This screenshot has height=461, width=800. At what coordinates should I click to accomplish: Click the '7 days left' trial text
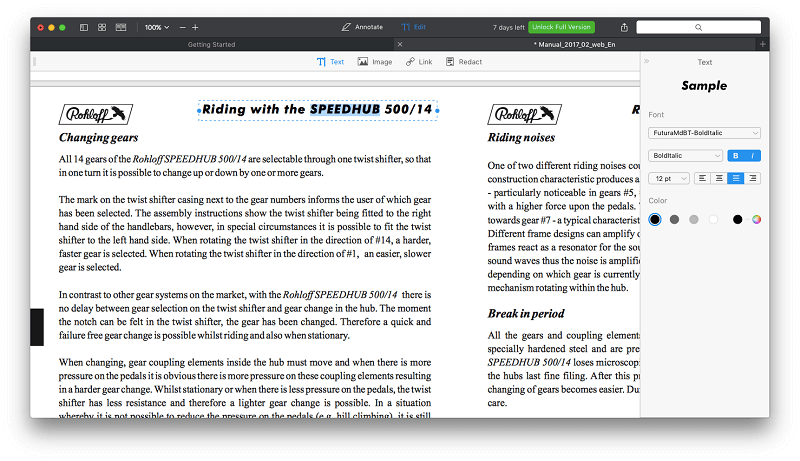508,28
